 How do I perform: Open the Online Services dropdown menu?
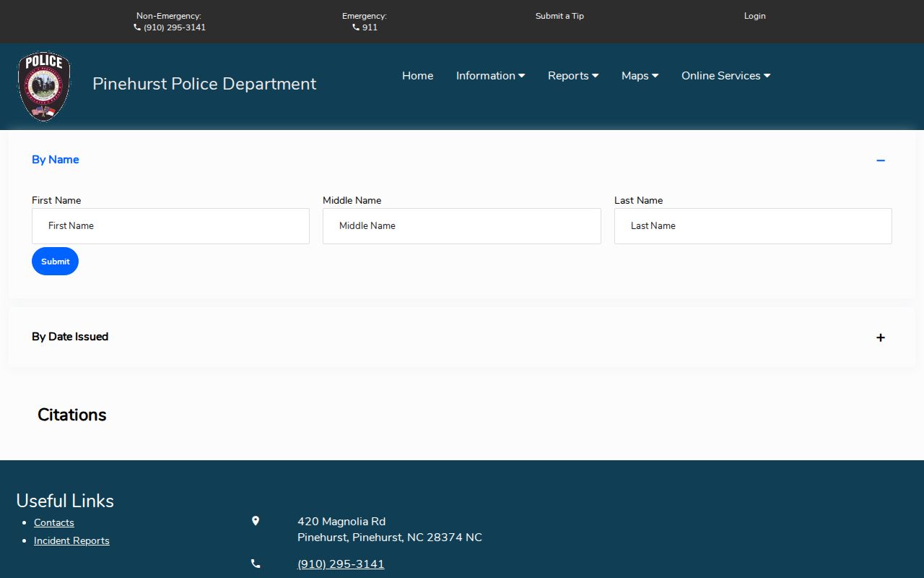pyautogui.click(x=725, y=76)
